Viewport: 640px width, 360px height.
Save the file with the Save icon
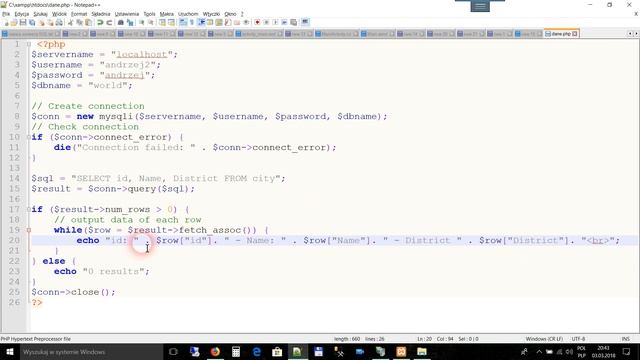click(x=23, y=22)
